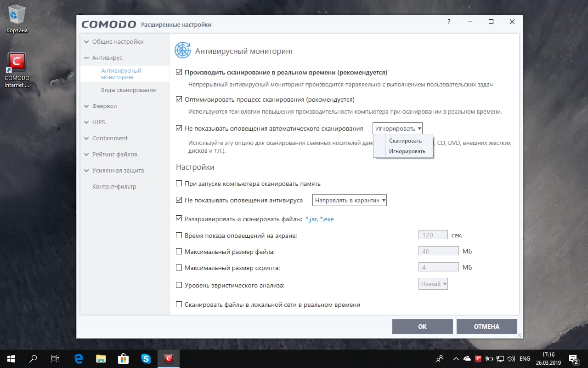Toggle 'Не показывать оповещения автоматического сканирования'

tap(179, 128)
